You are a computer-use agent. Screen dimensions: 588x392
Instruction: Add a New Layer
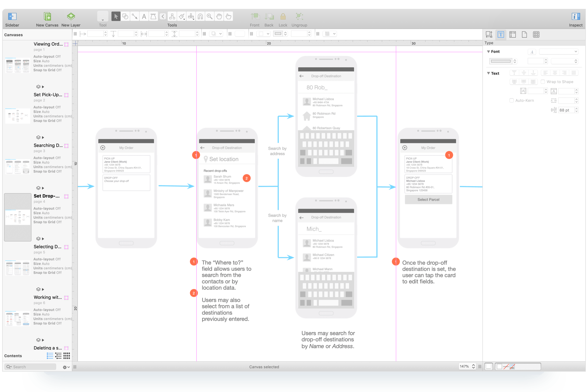(71, 16)
